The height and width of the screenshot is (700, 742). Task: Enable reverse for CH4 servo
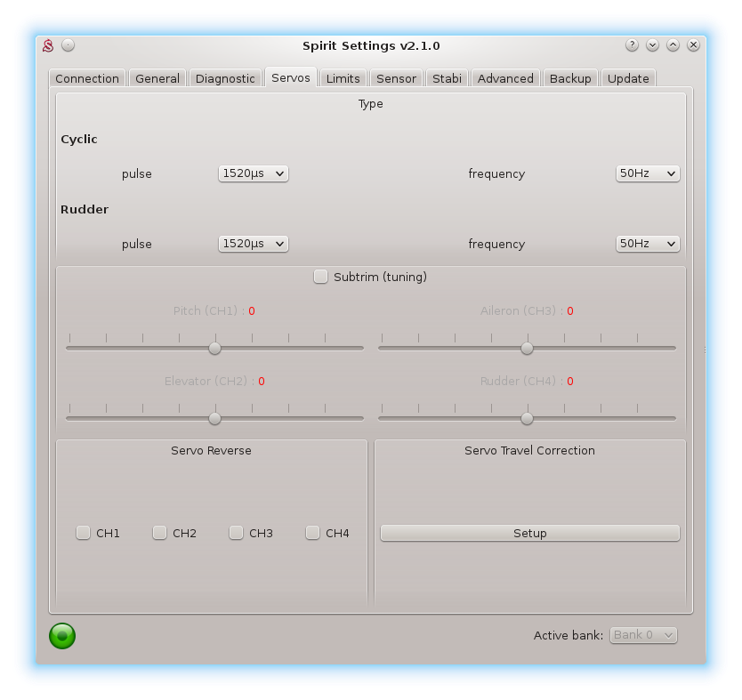click(x=313, y=533)
